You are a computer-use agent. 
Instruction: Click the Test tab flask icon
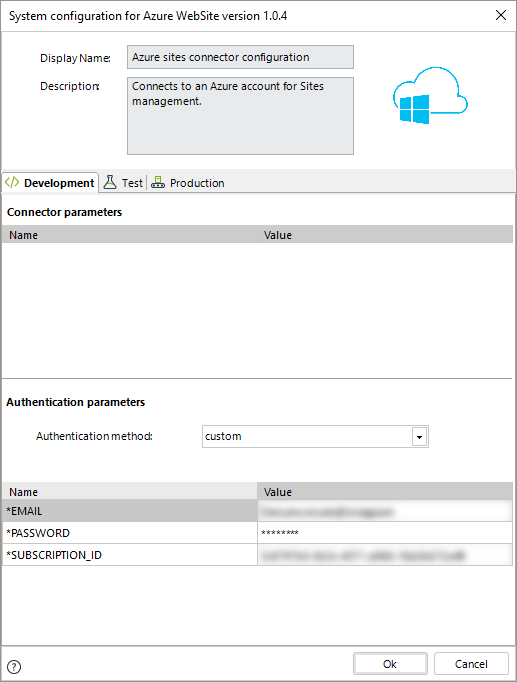[110, 182]
